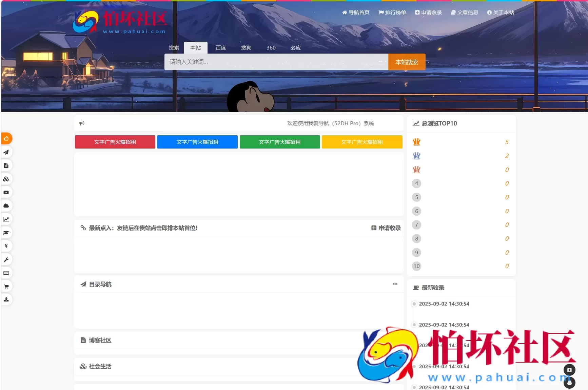
Task: Open the document articles icon in sidebar
Action: [6, 165]
